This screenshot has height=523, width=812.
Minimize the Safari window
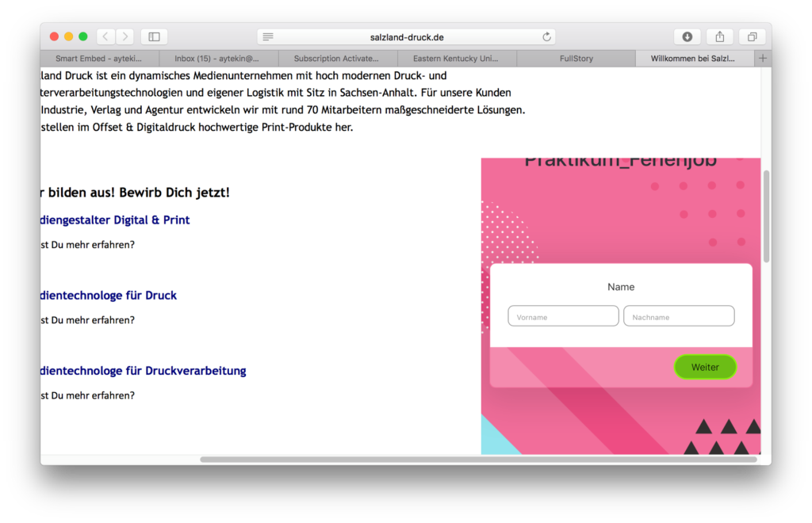tap(68, 36)
